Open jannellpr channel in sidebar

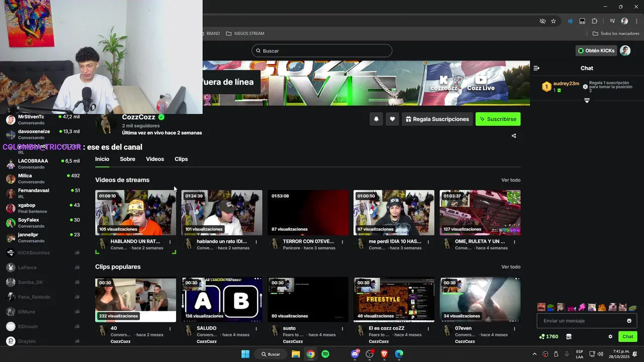click(43, 237)
